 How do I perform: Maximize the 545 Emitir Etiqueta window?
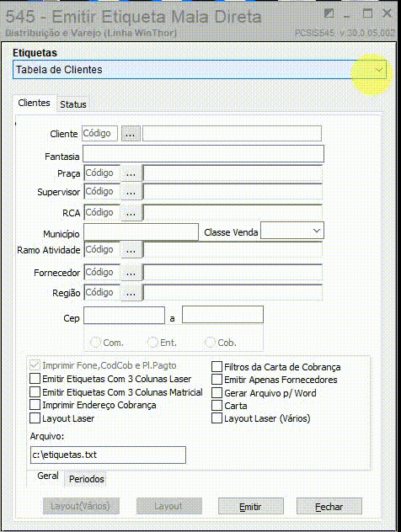pos(367,13)
